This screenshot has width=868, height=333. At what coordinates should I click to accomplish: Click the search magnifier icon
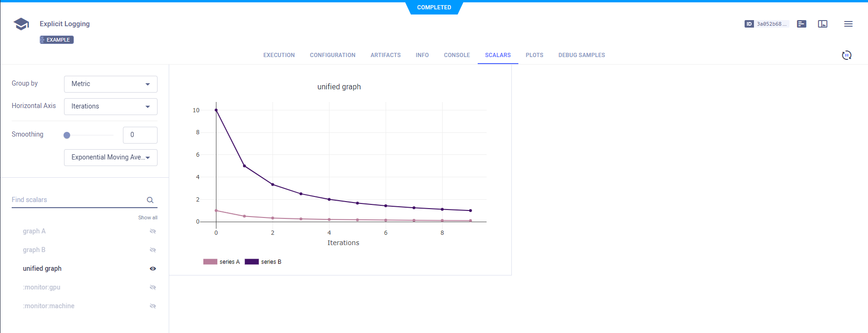(150, 200)
